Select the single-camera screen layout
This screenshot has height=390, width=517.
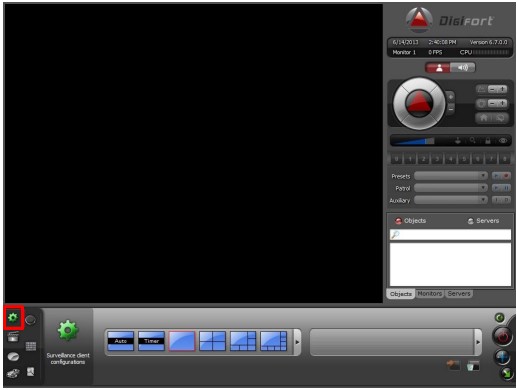(x=182, y=341)
